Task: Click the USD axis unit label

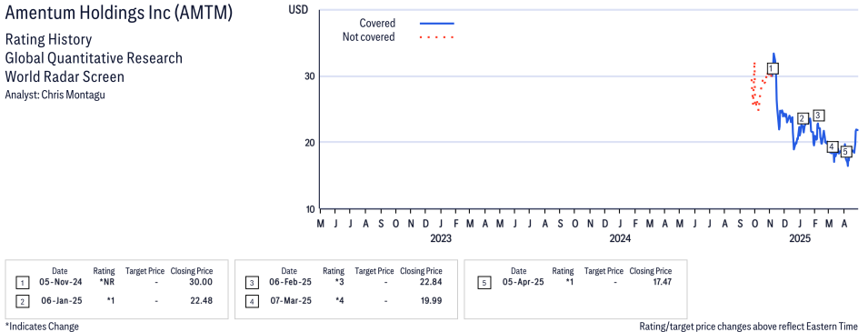Action: pos(298,10)
